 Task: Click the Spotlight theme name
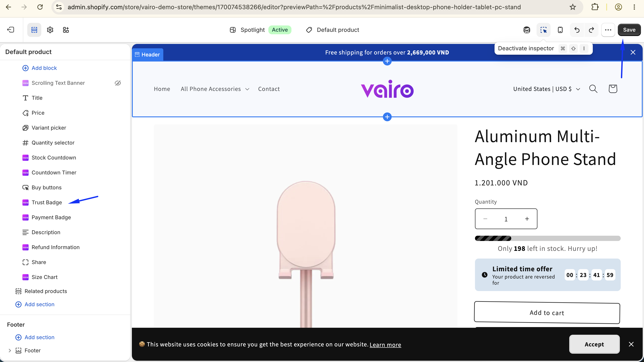253,30
